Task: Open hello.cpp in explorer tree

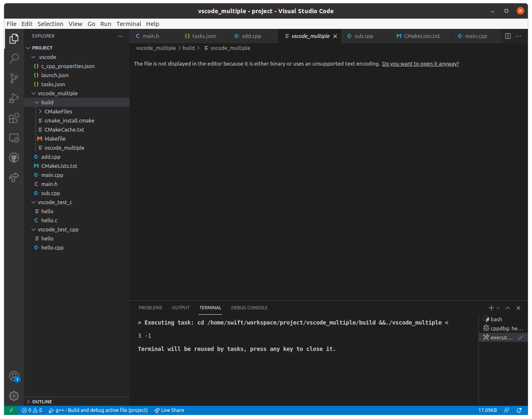Action: coord(77,247)
